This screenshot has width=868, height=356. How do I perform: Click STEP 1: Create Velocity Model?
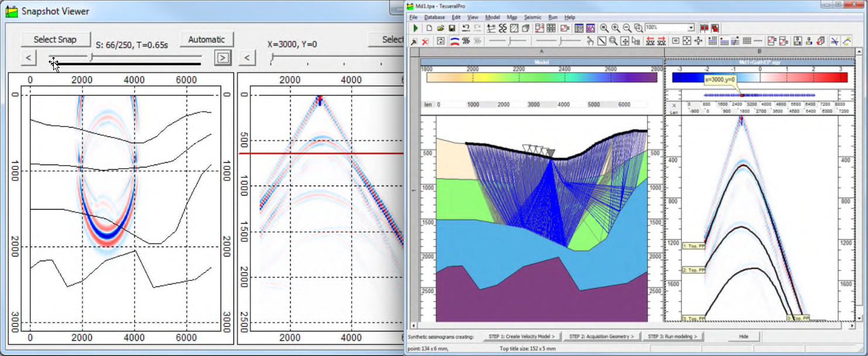pyautogui.click(x=523, y=337)
